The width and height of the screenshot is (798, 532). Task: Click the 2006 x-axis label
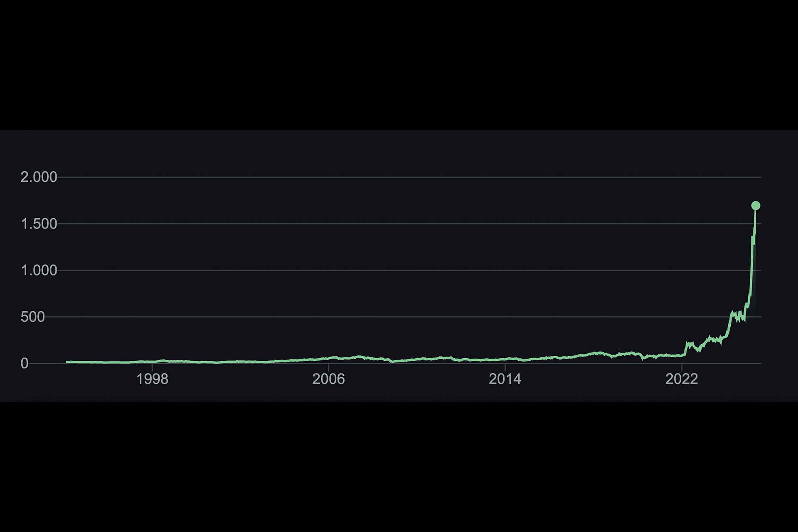(328, 379)
